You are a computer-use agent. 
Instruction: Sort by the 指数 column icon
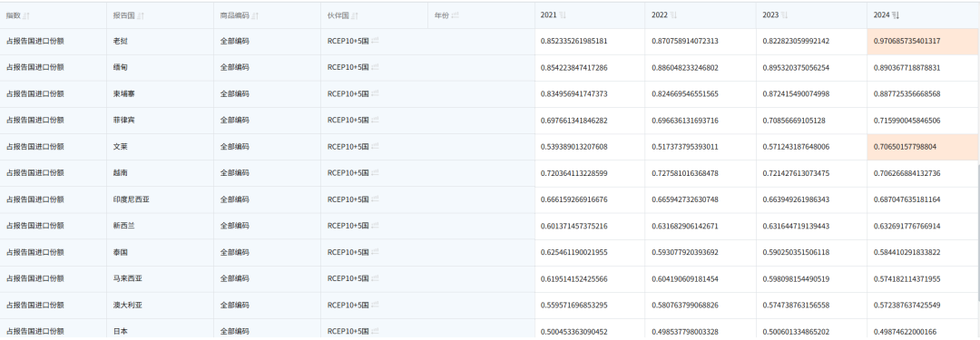[x=26, y=15]
